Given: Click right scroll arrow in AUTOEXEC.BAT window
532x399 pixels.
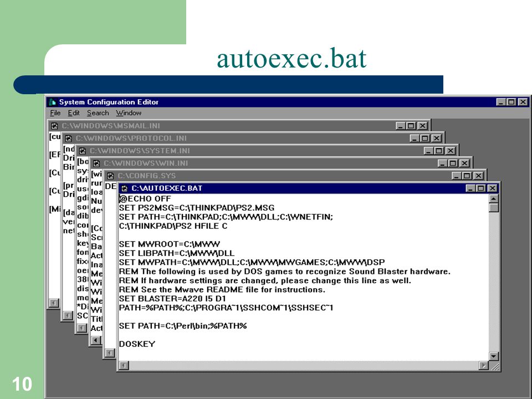Looking at the screenshot, I should (483, 365).
